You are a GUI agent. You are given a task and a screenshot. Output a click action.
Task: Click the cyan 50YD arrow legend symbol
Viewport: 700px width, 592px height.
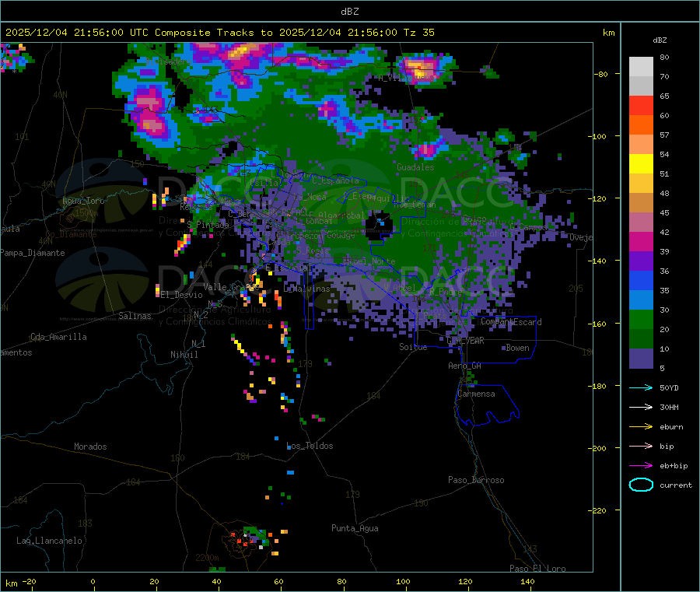click(x=641, y=387)
